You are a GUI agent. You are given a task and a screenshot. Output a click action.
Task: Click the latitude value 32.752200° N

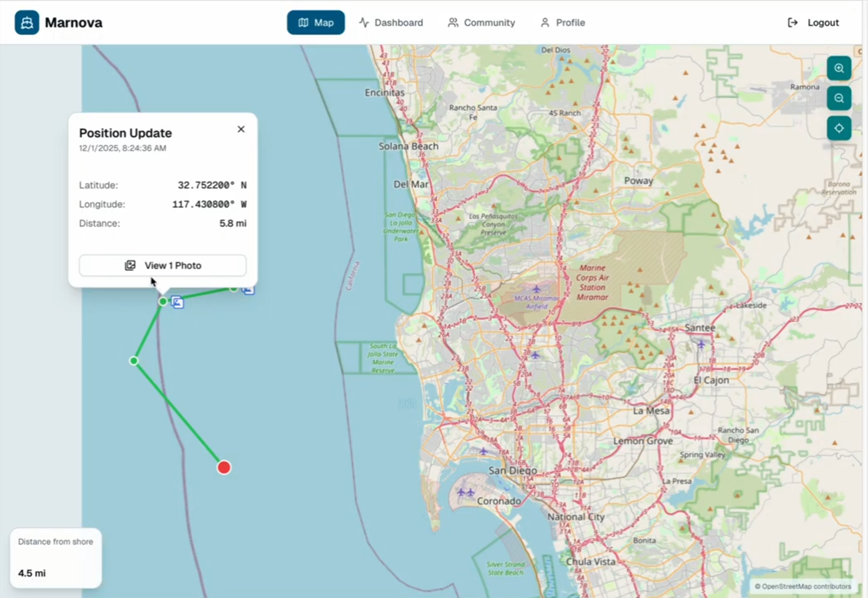212,185
